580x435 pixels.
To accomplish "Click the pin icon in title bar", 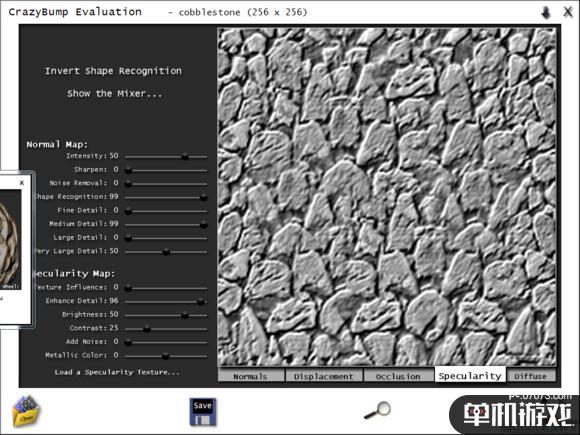I will [x=546, y=12].
